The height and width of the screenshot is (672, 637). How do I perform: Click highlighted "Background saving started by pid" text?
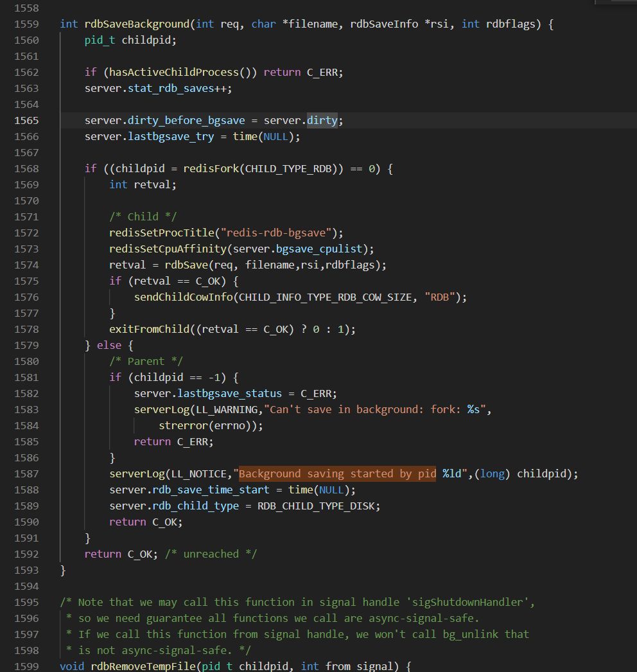click(x=338, y=474)
